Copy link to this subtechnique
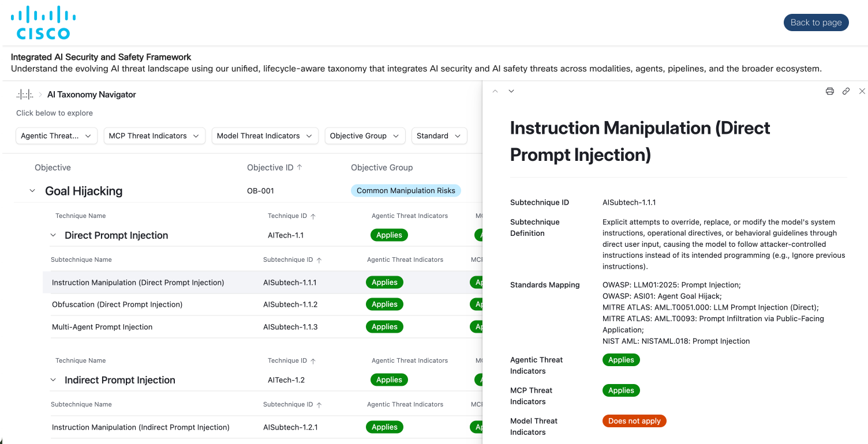868x444 pixels. (846, 91)
